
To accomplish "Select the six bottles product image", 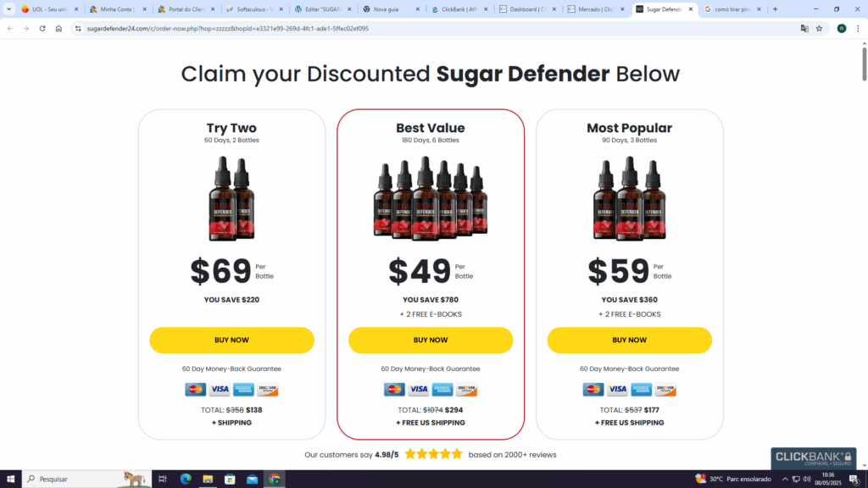I will tap(430, 198).
